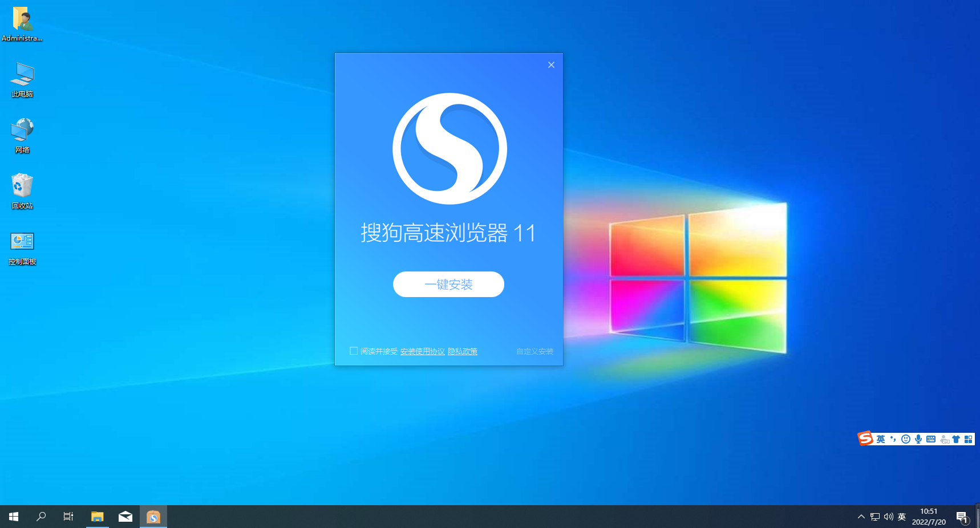Select the 控制面板 Control Panel icon
This screenshot has width=980, height=528.
22,248
